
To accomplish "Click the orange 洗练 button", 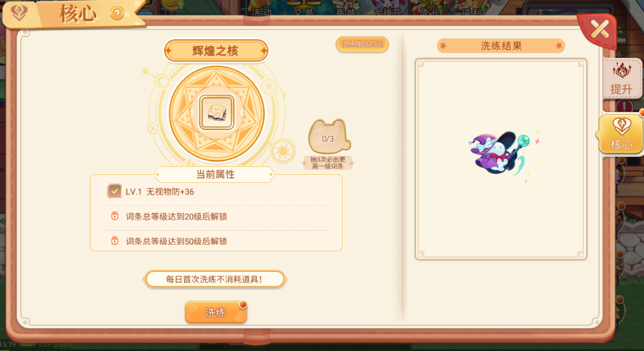I will coord(216,312).
